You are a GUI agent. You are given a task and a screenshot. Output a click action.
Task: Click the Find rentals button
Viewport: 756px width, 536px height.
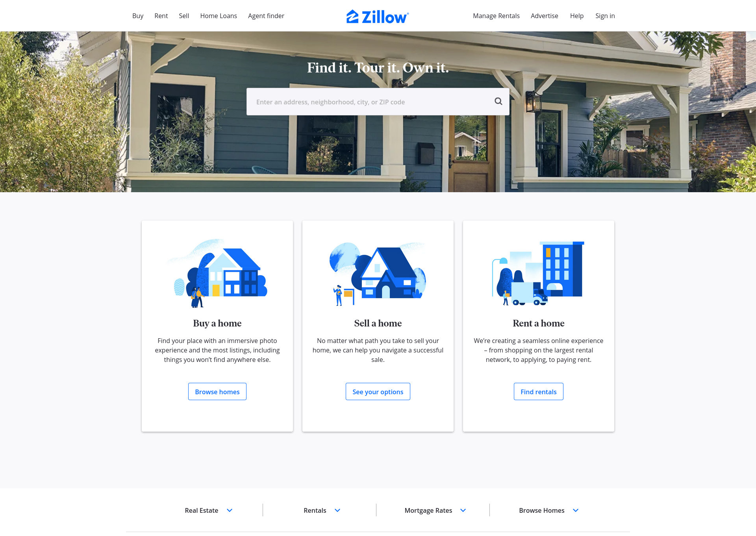(538, 391)
